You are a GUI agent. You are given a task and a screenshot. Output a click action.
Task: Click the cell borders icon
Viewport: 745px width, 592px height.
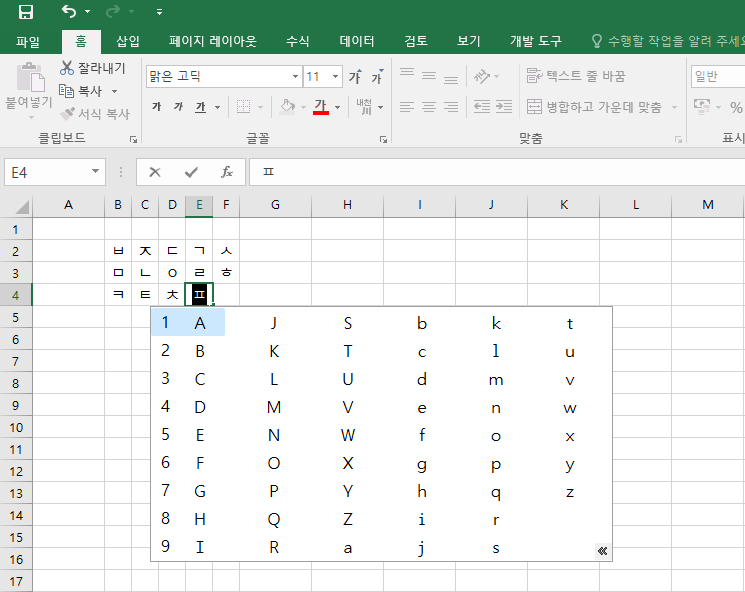pos(243,107)
